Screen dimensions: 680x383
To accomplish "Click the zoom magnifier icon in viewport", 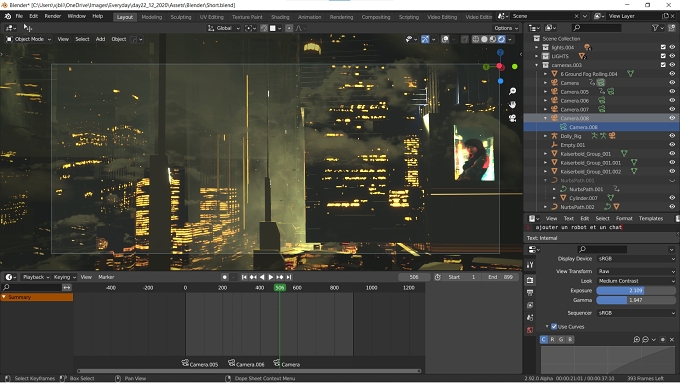I will pyautogui.click(x=512, y=91).
